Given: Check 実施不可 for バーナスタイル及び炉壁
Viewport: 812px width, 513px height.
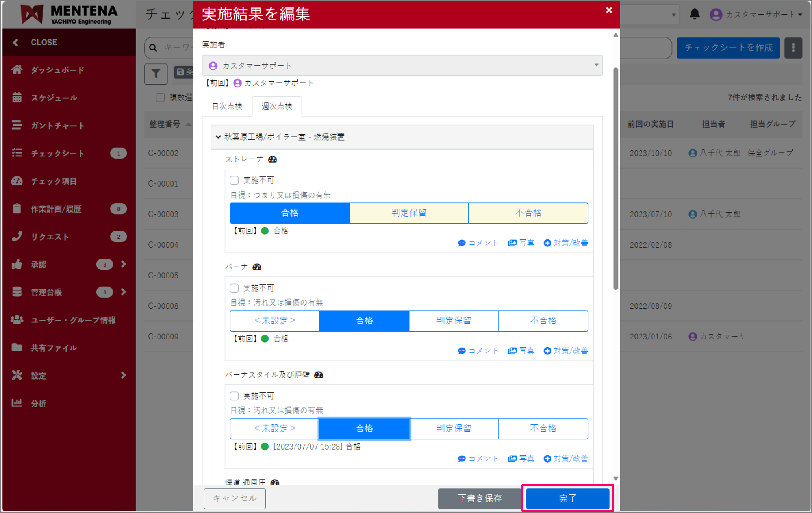Looking at the screenshot, I should [x=234, y=396].
